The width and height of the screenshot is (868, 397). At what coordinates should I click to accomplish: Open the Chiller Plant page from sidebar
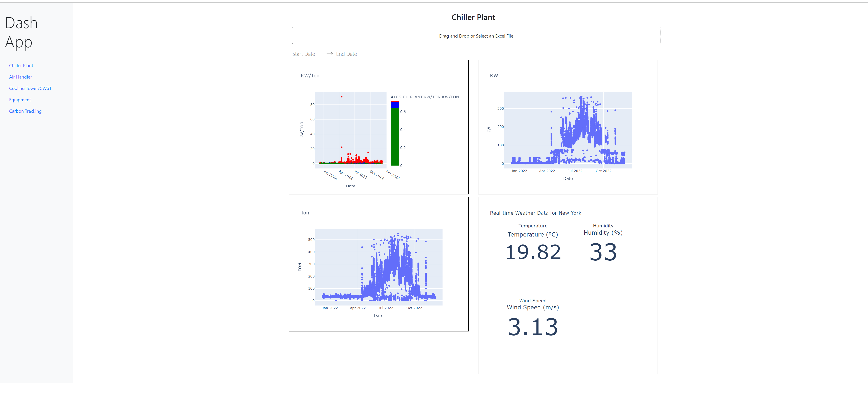point(21,65)
